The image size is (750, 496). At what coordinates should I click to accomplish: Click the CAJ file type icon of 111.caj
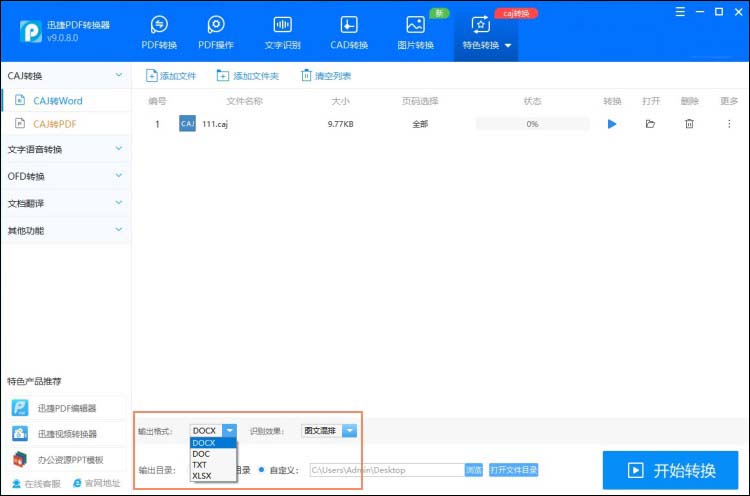(x=187, y=123)
